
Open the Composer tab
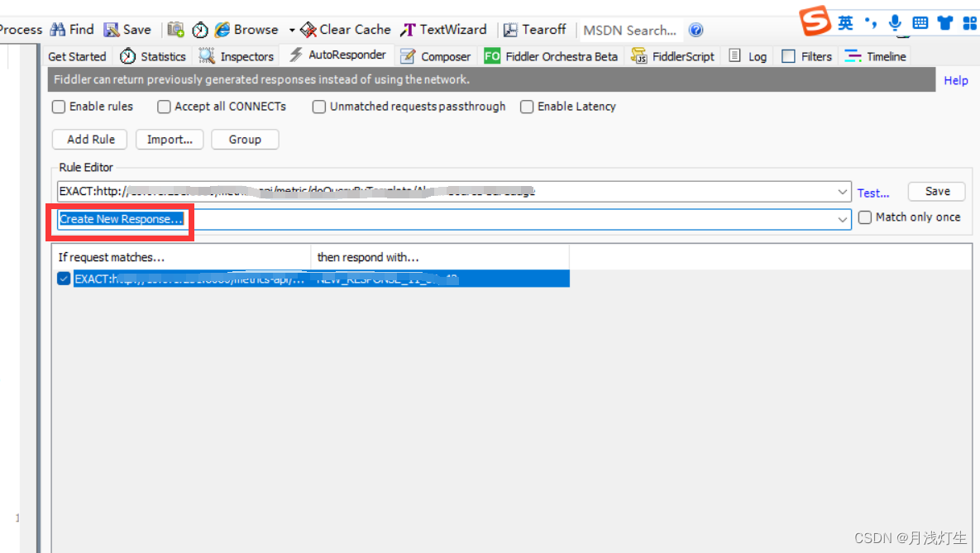coord(436,56)
